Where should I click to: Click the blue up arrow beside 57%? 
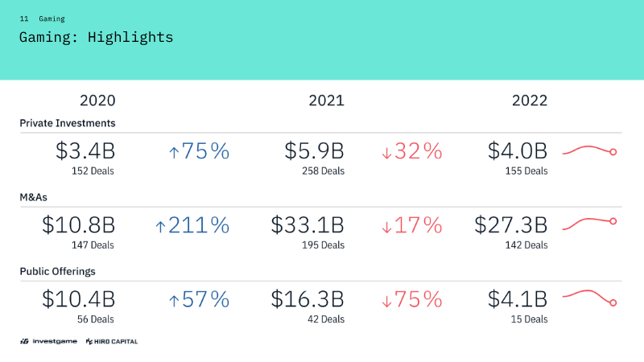[x=174, y=301]
